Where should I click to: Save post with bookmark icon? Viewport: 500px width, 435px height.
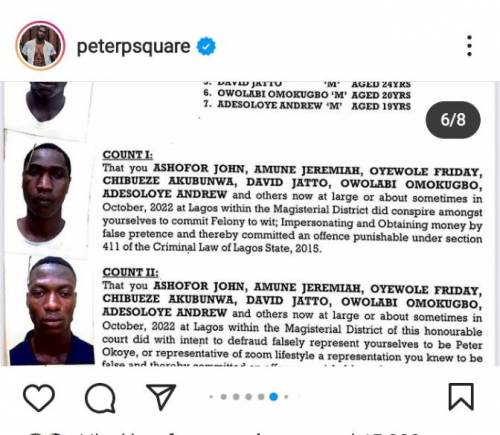(x=461, y=396)
